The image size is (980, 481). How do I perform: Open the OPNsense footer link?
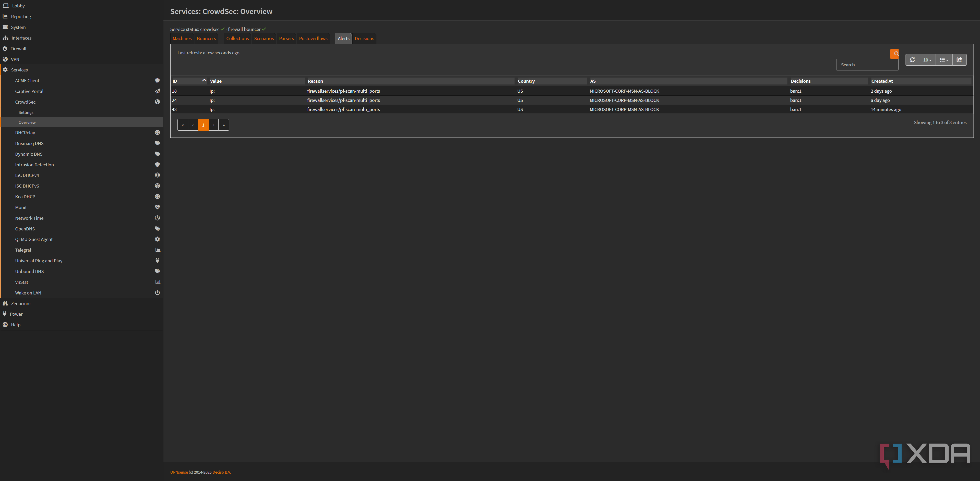[179, 472]
